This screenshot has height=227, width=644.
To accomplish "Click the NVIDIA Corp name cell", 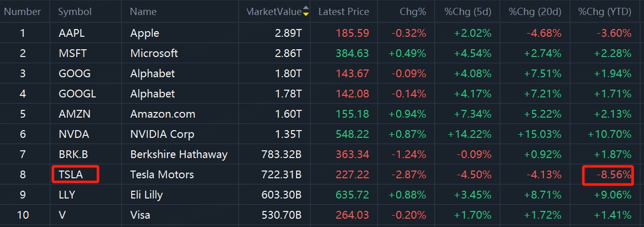I will point(162,135).
